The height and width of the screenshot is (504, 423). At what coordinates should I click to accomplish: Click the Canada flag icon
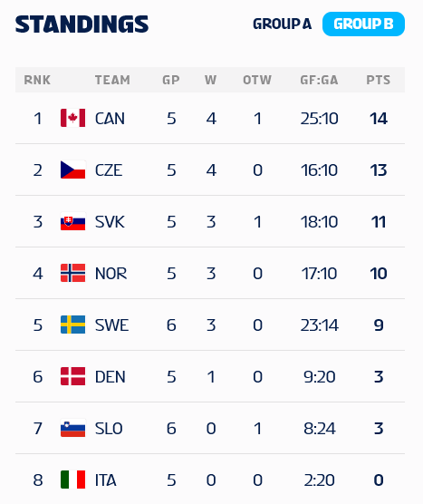tap(72, 118)
